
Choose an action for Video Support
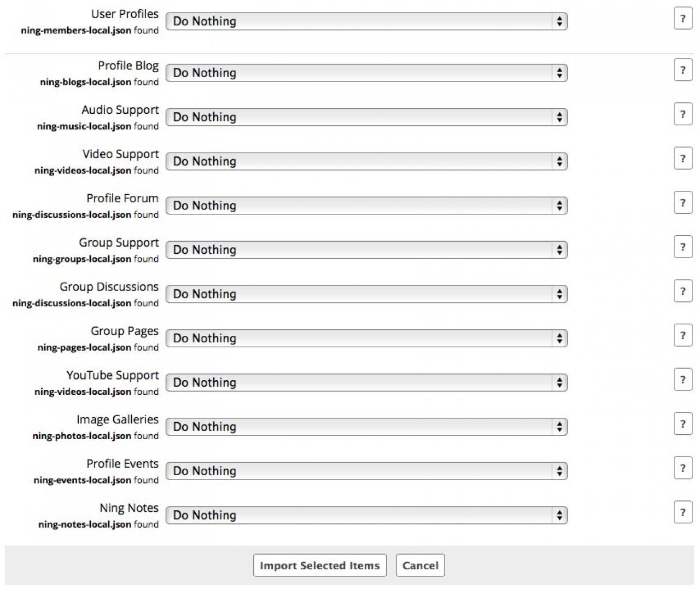[366, 162]
